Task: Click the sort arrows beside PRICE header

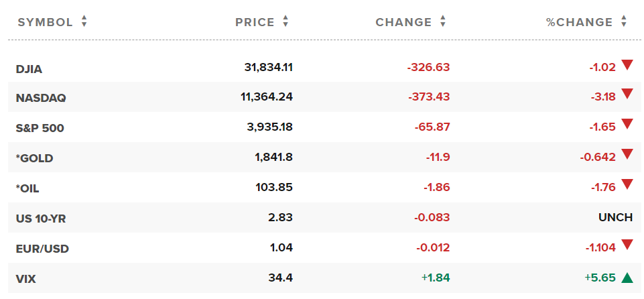Action: [x=285, y=22]
